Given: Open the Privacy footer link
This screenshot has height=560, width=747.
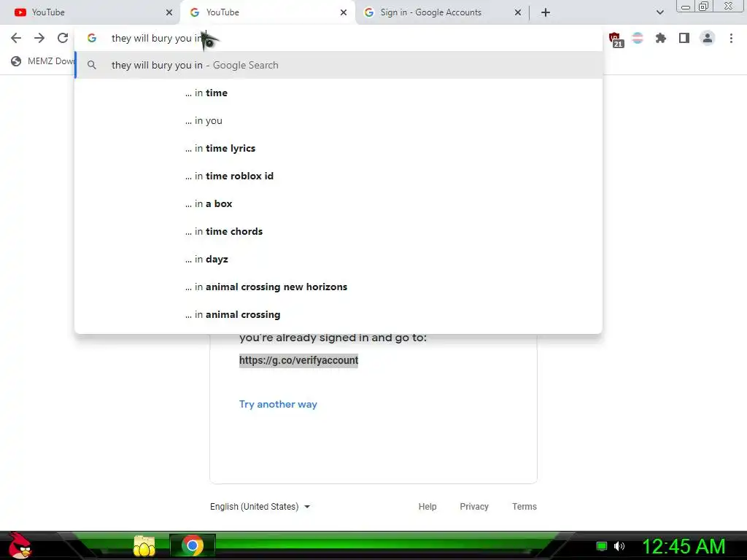Looking at the screenshot, I should pos(474,507).
